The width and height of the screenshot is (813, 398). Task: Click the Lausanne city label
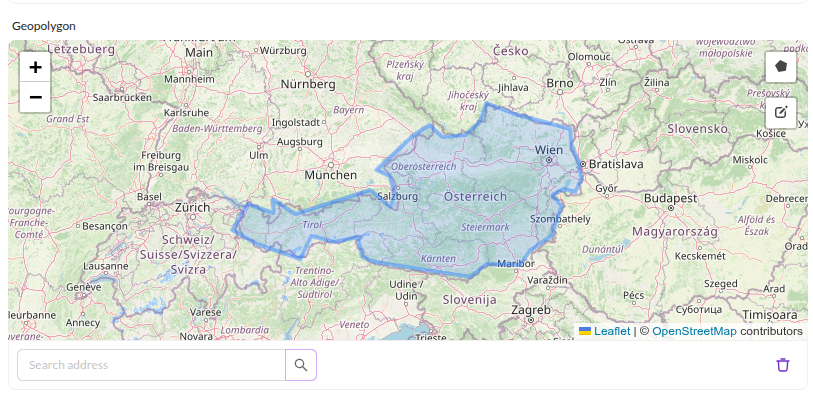coord(105,266)
